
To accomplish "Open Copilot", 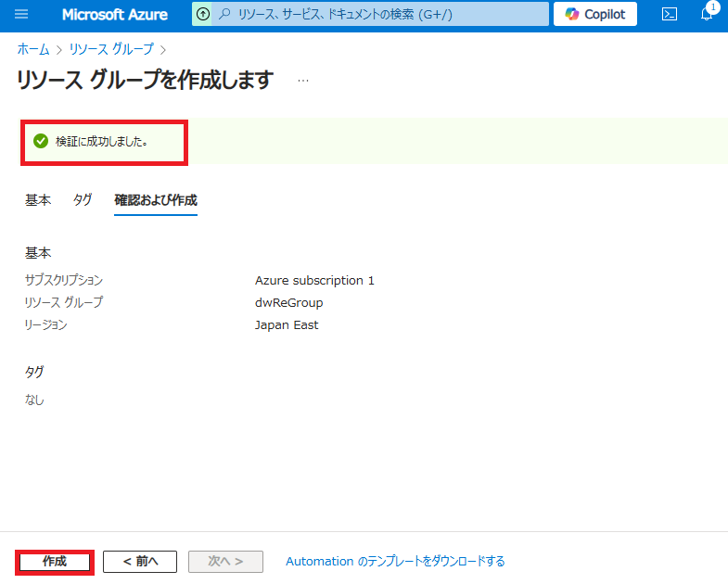I will coord(594,15).
